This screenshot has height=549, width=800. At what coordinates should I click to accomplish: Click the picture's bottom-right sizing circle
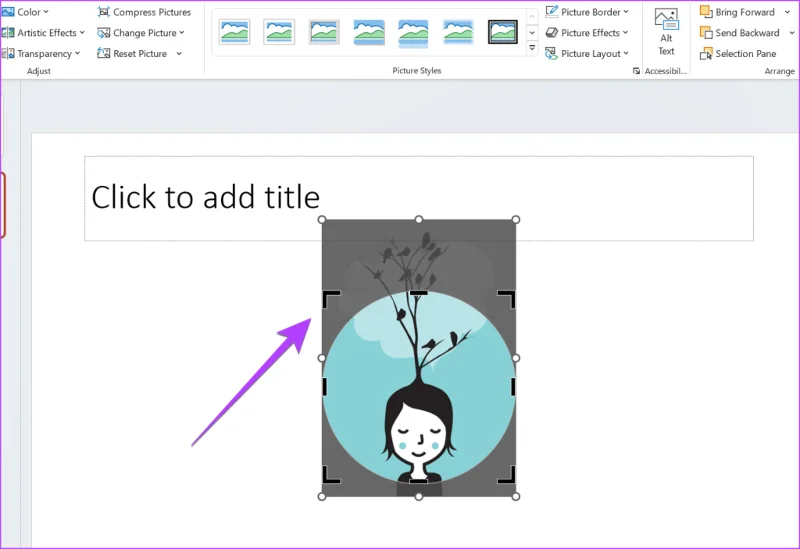point(516,496)
